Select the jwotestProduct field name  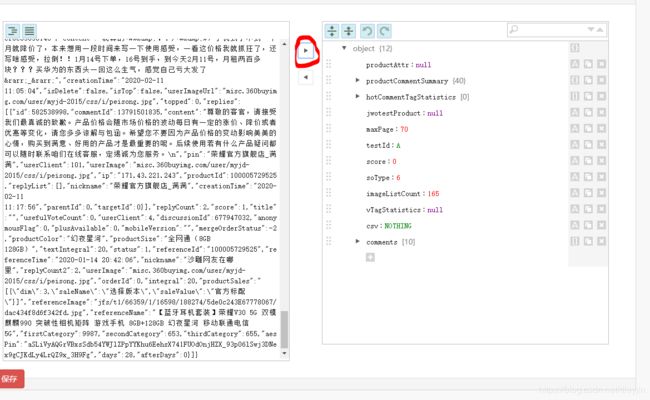(x=393, y=113)
